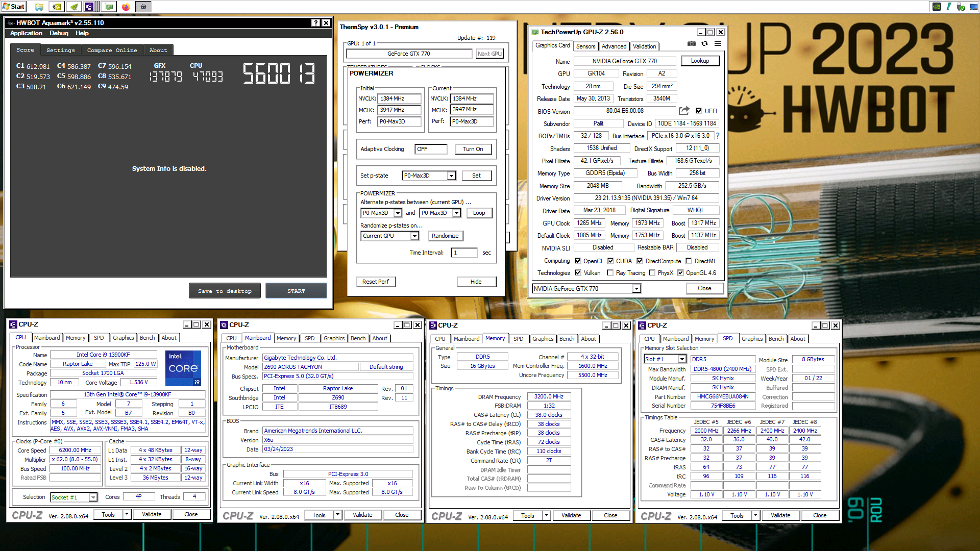The image size is (980, 551).
Task: Open the first alternate p-state dropdown
Action: (398, 213)
